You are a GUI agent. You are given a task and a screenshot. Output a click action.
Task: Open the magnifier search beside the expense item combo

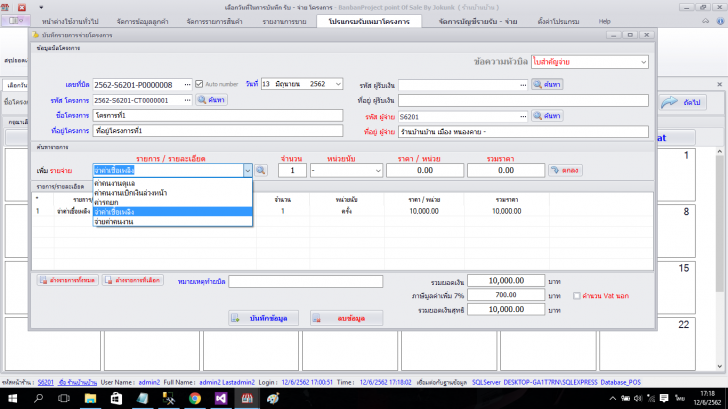click(260, 170)
